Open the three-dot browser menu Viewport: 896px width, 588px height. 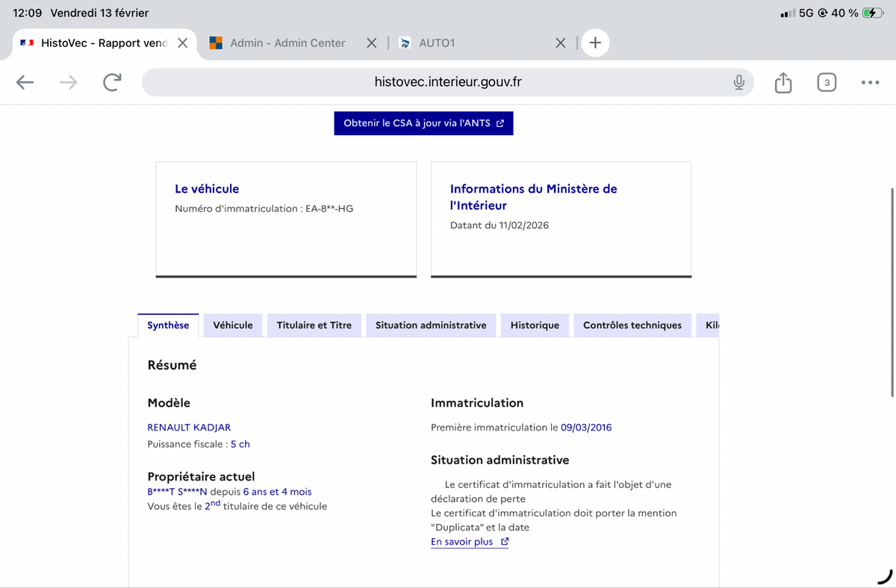click(869, 82)
